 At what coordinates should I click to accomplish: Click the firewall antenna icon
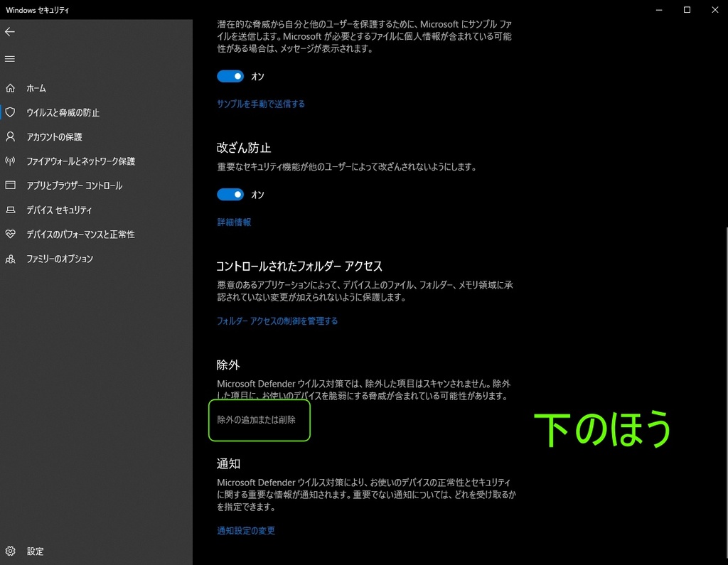point(10,161)
